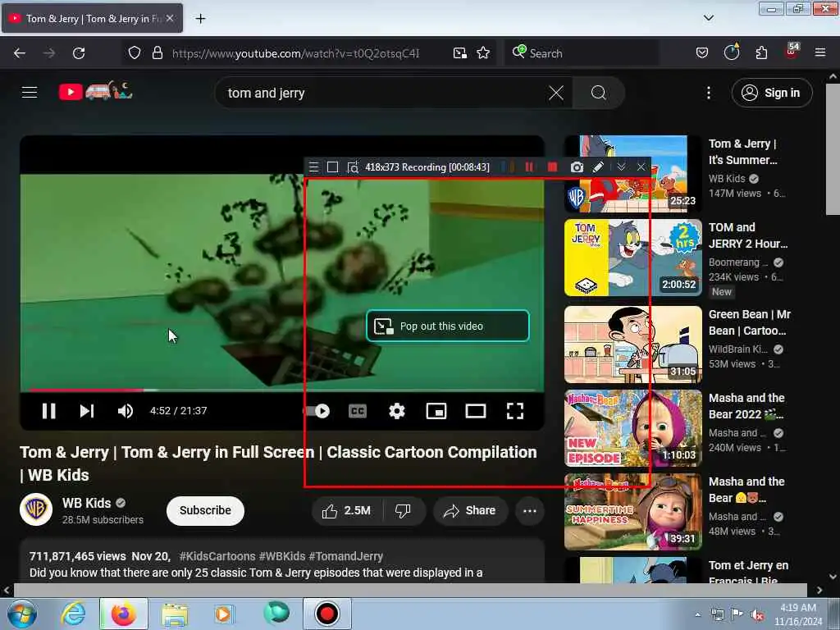Click the #TomandJerry hashtag
The width and height of the screenshot is (840, 630).
point(345,556)
